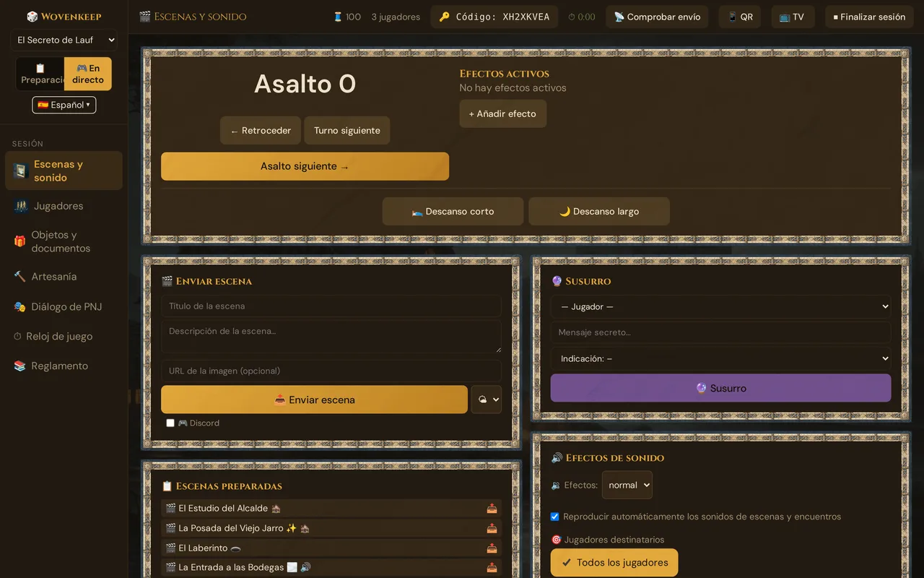This screenshot has width=924, height=578.
Task: Open Objetos y documentos section
Action: pos(64,241)
